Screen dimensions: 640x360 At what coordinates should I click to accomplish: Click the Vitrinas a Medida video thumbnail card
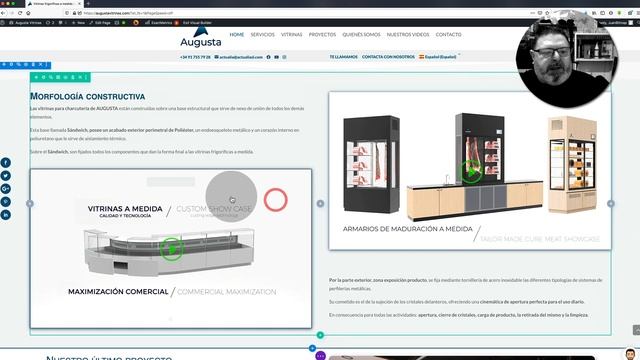coord(171,249)
